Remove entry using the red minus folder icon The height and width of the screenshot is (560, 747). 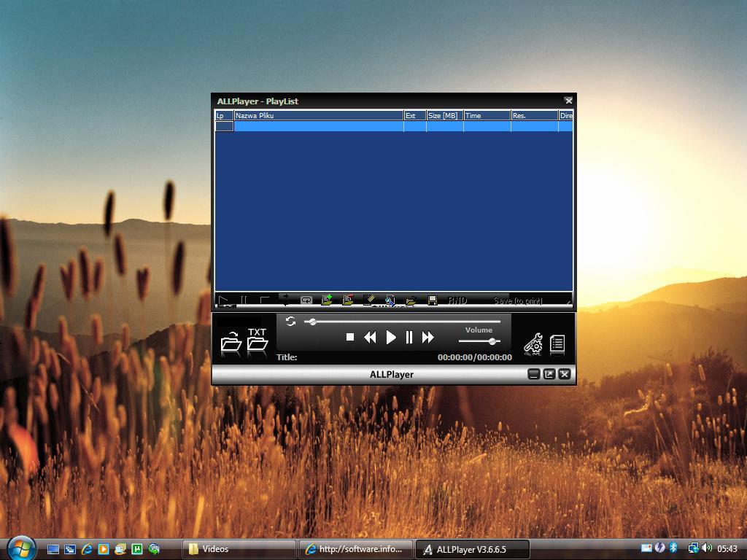click(x=348, y=299)
